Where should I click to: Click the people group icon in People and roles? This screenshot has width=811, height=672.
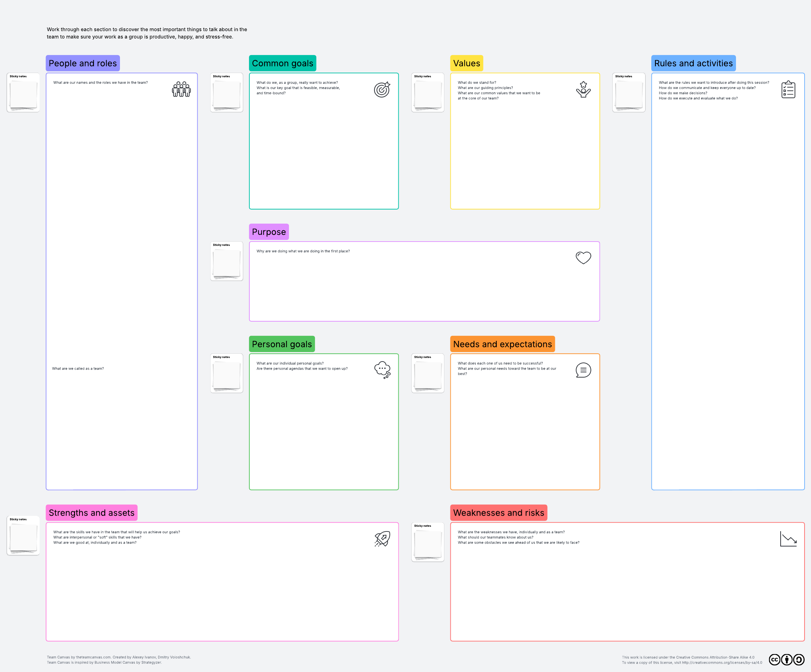(181, 89)
